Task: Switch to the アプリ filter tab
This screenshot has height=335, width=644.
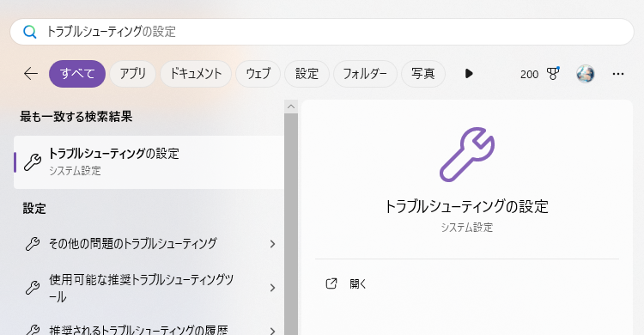Action: [x=132, y=74]
